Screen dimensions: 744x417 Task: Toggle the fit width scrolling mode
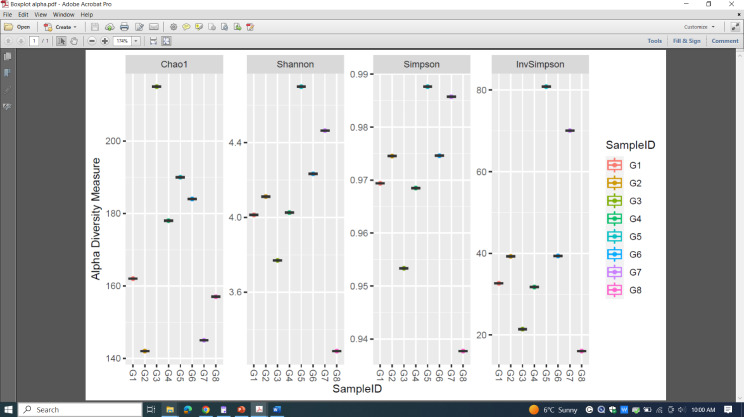(153, 41)
